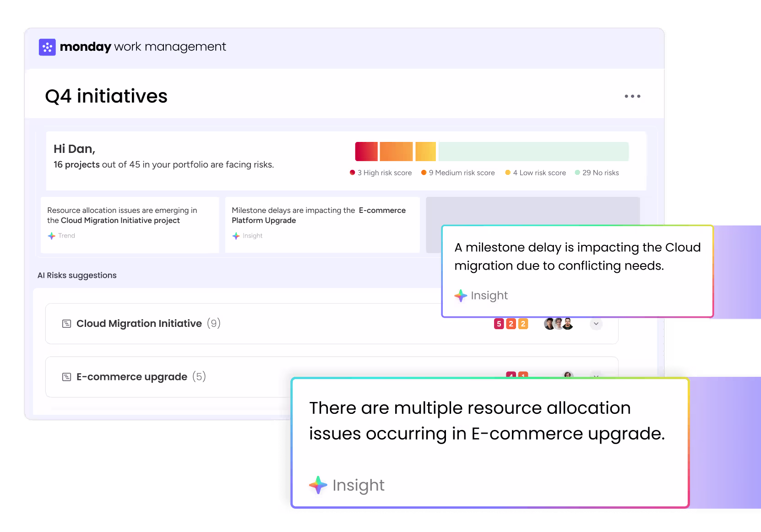Click sparkle icon in Cloud migration popup
Image resolution: width=761 pixels, height=532 pixels.
(x=461, y=296)
